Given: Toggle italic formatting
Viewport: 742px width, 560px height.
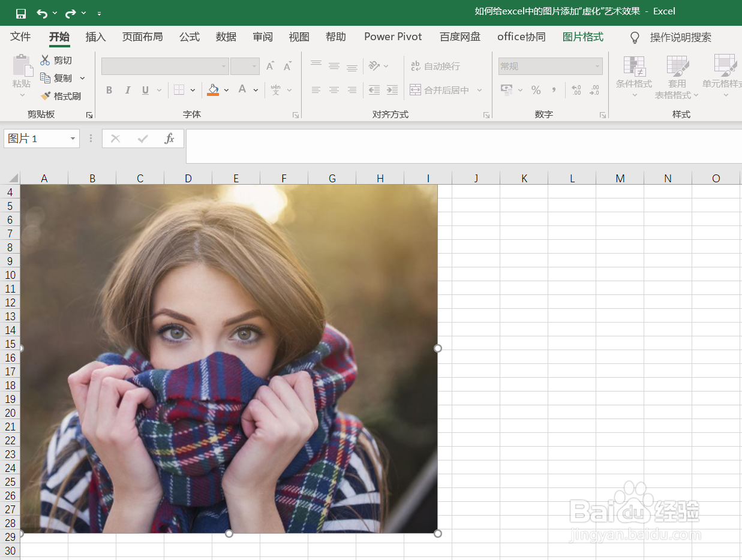Looking at the screenshot, I should pos(127,90).
